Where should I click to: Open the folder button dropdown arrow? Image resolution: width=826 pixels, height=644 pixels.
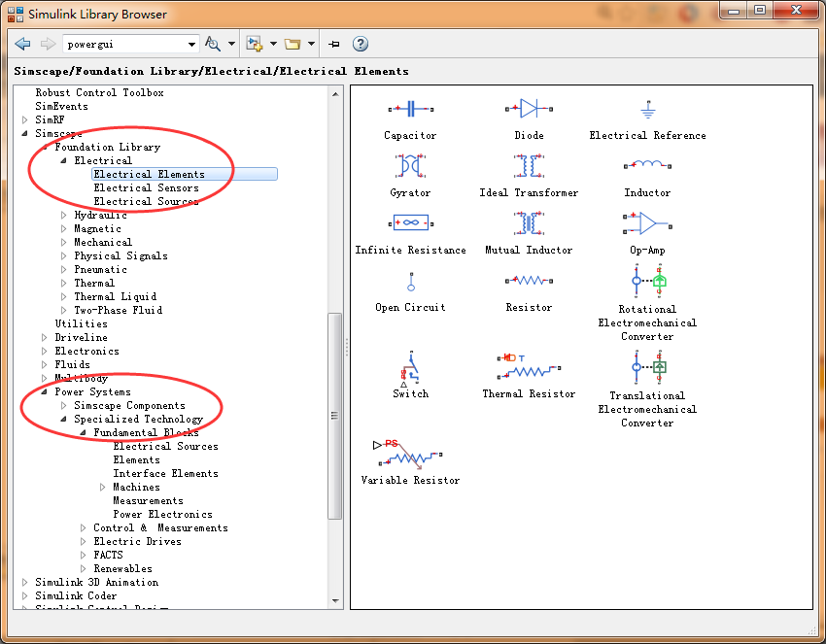click(x=311, y=44)
